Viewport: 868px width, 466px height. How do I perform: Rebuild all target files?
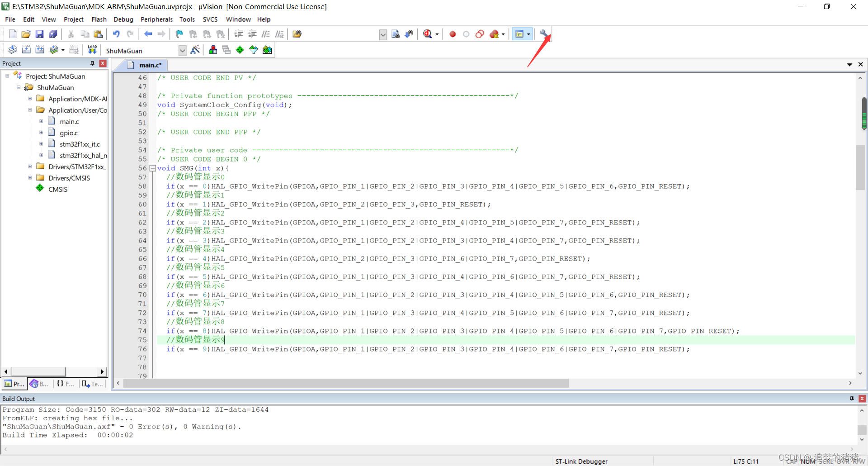(40, 50)
